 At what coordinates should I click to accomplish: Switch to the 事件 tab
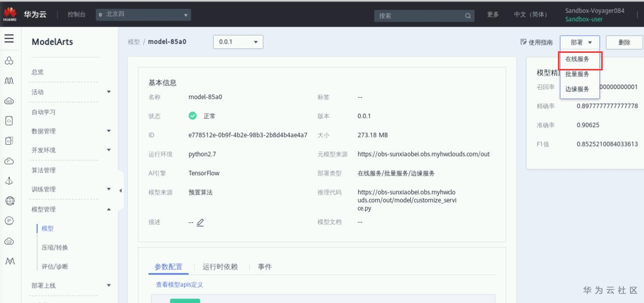coord(265,267)
